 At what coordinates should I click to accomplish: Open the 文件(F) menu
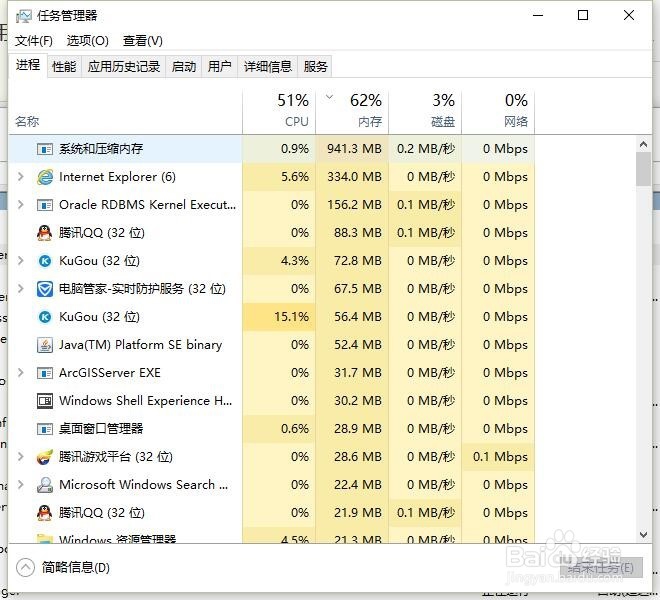coord(34,41)
